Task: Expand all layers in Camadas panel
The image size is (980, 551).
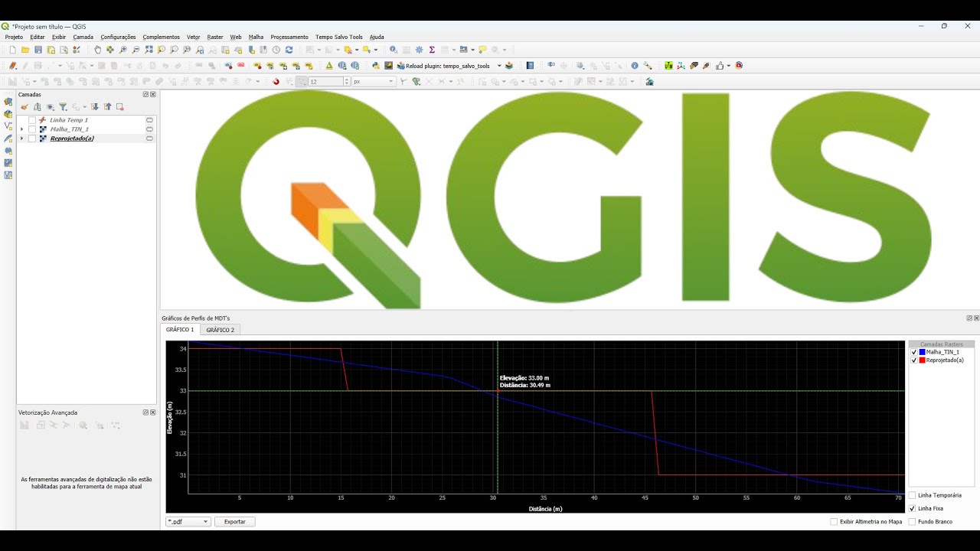Action: click(x=95, y=107)
